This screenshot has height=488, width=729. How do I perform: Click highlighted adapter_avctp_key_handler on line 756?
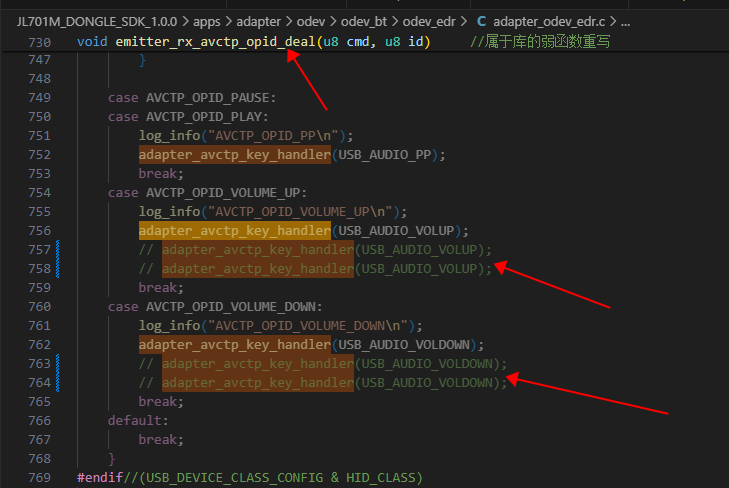click(x=235, y=231)
